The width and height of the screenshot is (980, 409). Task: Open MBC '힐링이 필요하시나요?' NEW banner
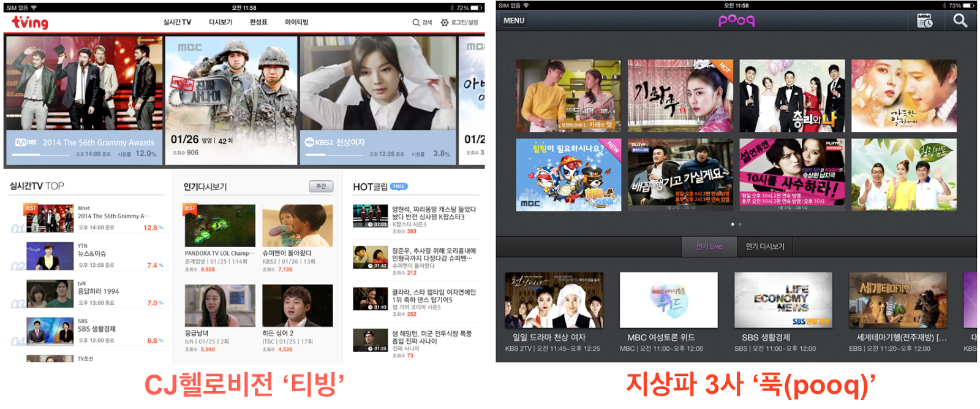pyautogui.click(x=568, y=175)
